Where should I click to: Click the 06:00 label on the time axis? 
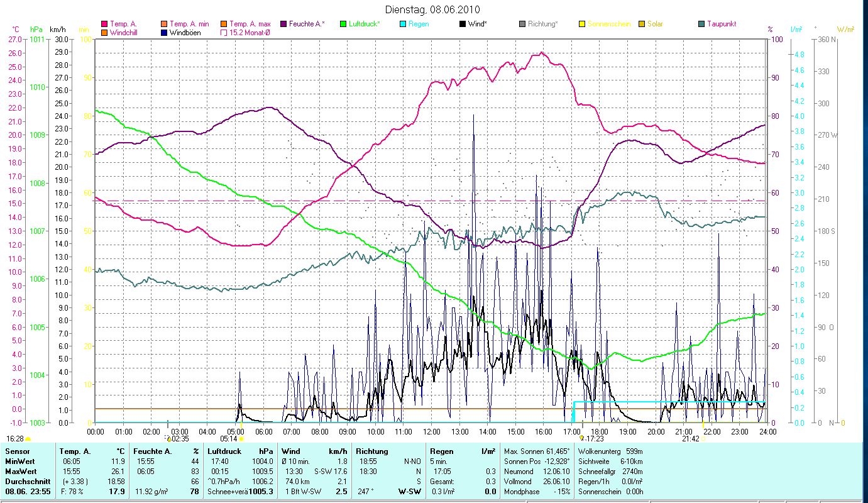[263, 431]
